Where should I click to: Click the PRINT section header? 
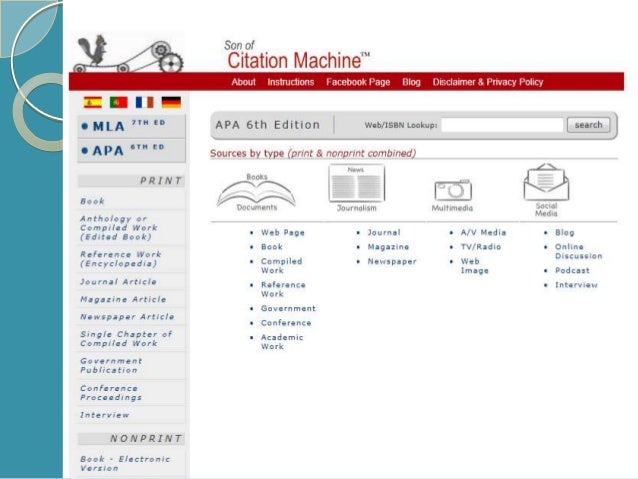tap(131, 181)
